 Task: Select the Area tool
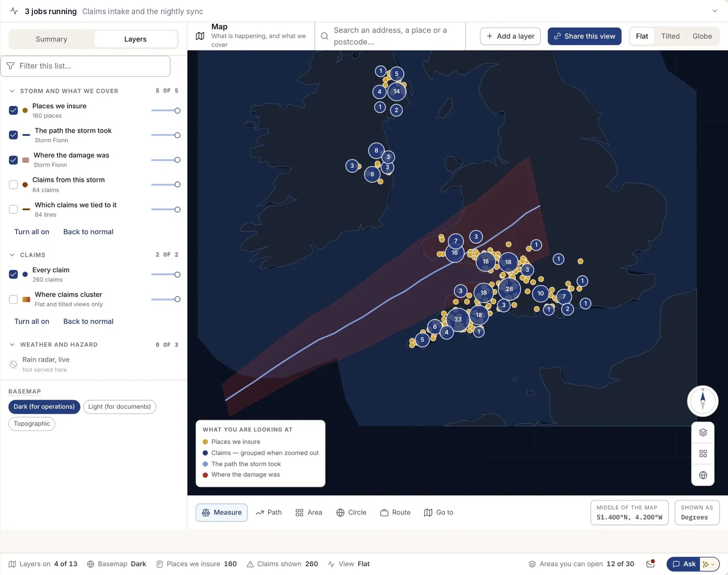pyautogui.click(x=309, y=512)
